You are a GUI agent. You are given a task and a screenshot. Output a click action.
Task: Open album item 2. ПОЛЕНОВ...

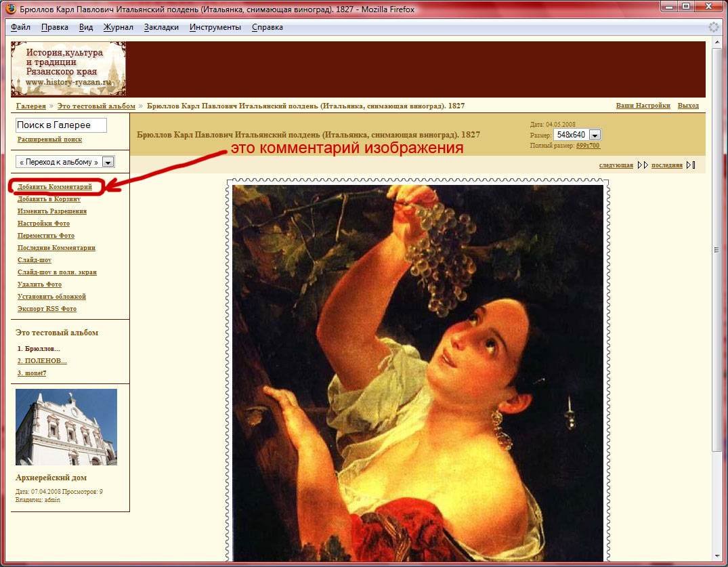point(42,361)
